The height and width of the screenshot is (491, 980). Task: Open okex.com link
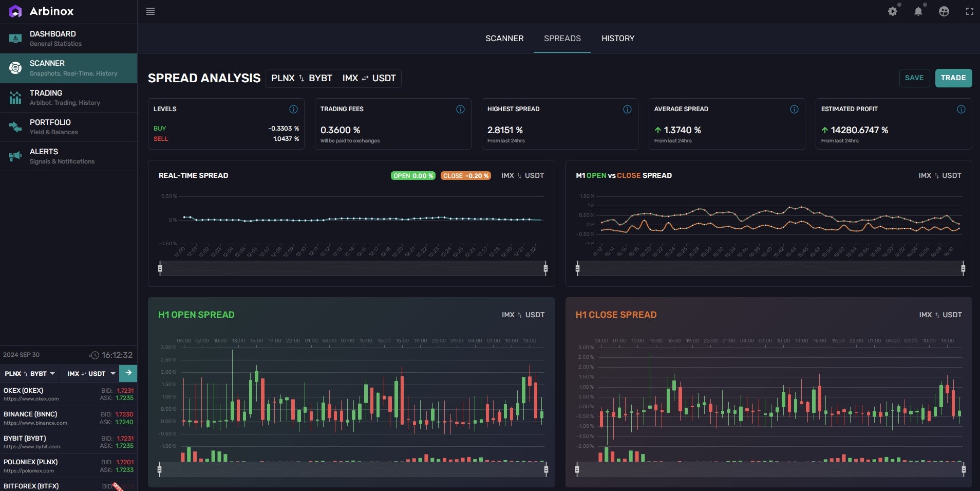pyautogui.click(x=31, y=399)
